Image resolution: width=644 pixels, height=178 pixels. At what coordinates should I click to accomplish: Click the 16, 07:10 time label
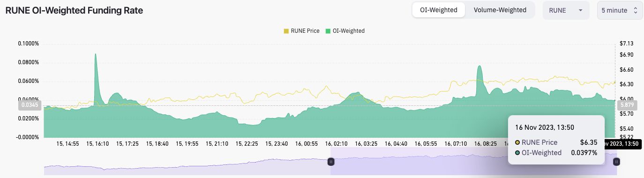457,144
